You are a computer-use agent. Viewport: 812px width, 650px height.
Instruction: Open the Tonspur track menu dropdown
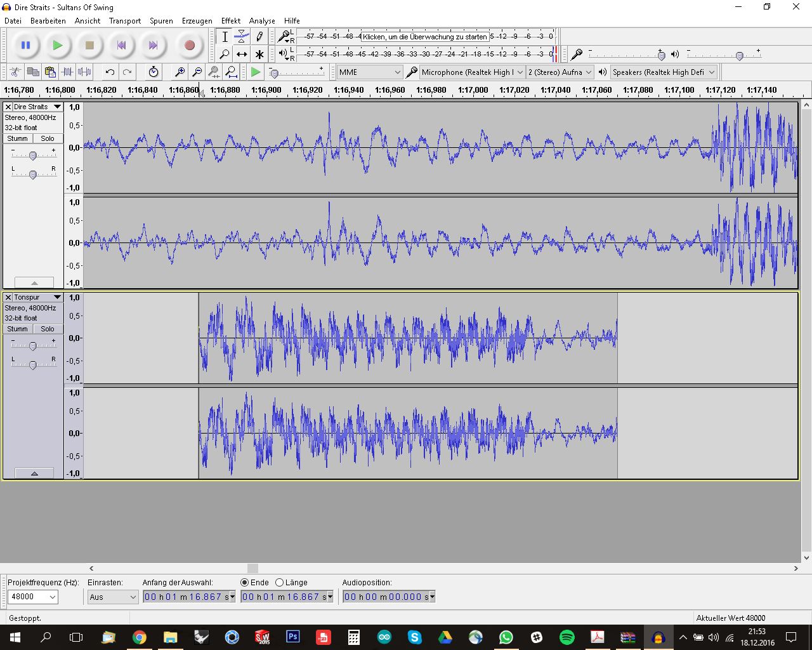coord(57,297)
